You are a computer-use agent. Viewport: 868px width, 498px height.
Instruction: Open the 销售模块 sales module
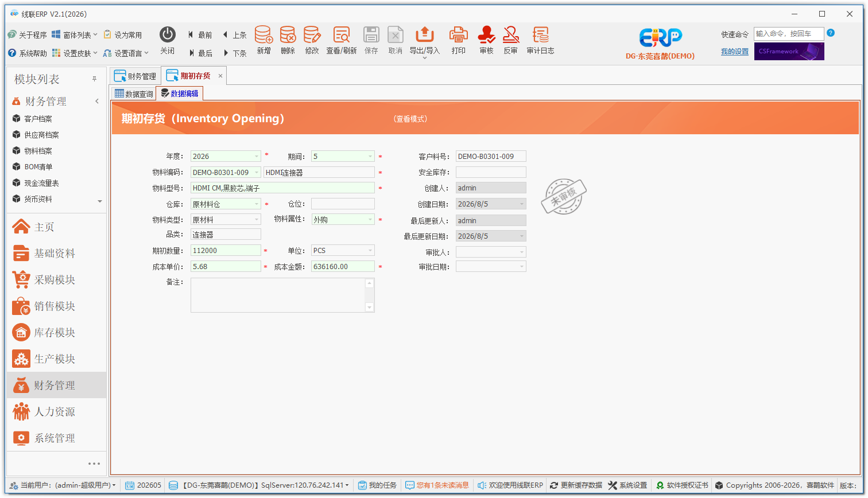[x=56, y=306]
